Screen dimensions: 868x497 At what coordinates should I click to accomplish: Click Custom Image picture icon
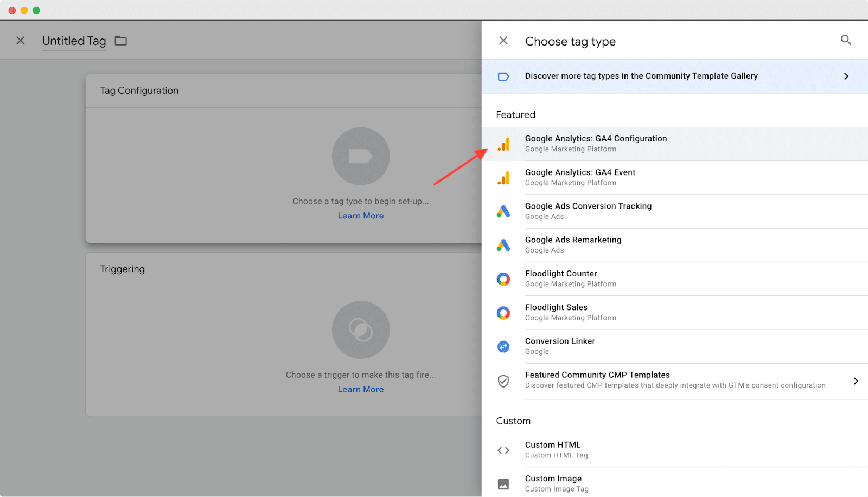pos(503,484)
